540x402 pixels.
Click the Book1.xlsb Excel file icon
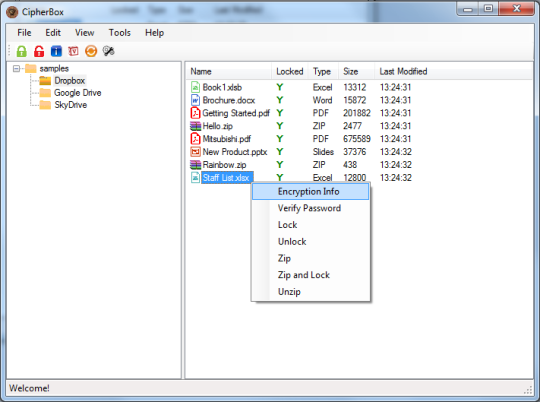click(195, 87)
